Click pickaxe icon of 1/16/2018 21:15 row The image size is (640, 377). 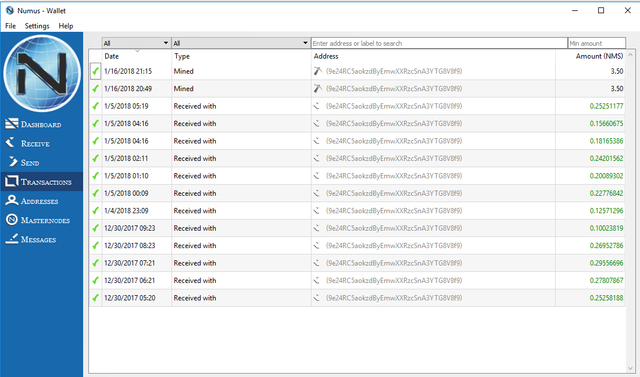pyautogui.click(x=318, y=71)
